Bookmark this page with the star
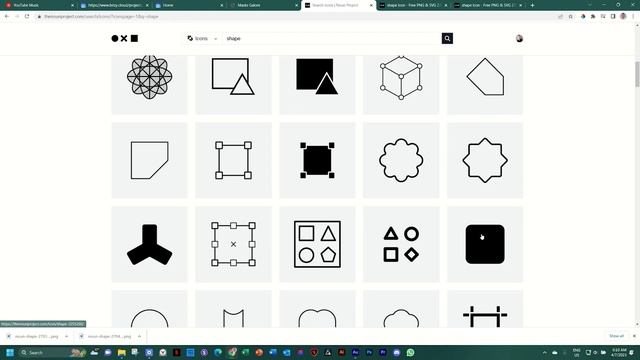 tap(571, 16)
